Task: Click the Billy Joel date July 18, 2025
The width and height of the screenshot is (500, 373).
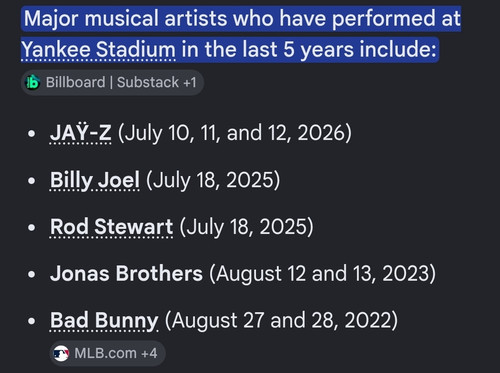Action: (x=213, y=180)
